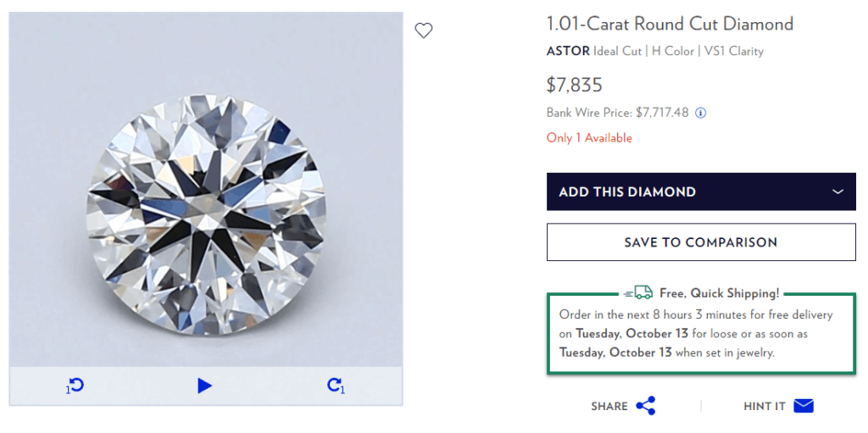This screenshot has width=868, height=433.
Task: Add diamond to wishlist with heart icon
Action: (x=424, y=31)
